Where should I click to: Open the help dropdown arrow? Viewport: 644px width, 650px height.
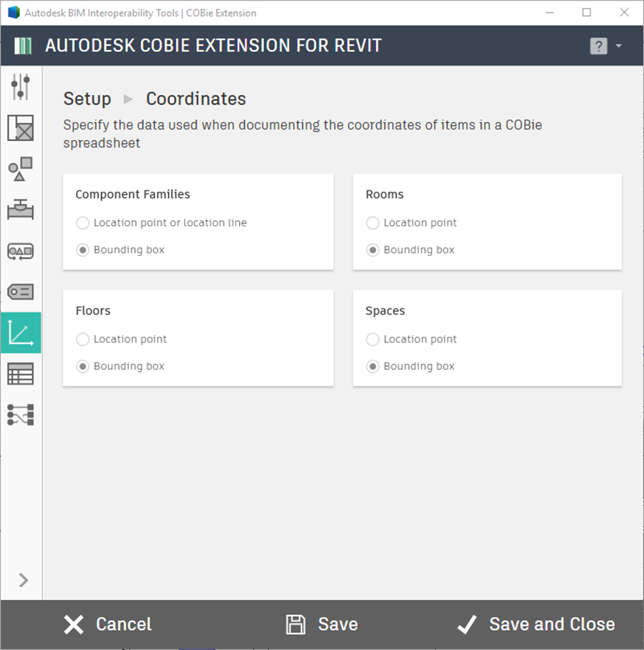[619, 46]
